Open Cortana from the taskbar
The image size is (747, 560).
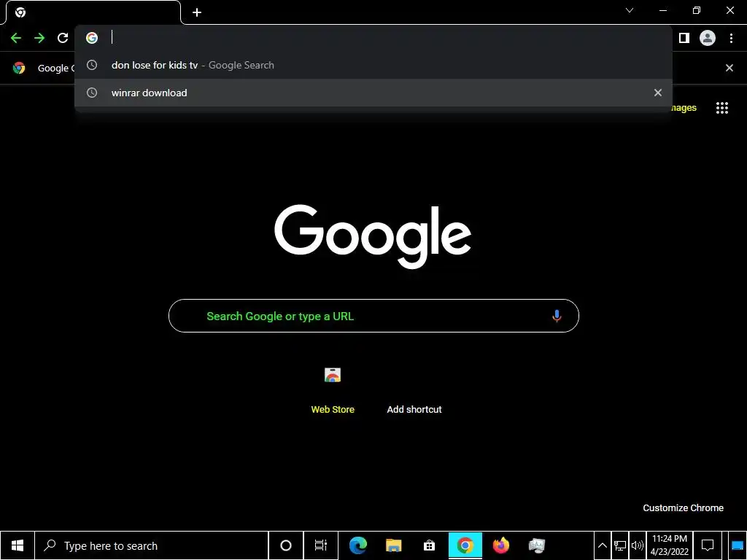click(286, 545)
